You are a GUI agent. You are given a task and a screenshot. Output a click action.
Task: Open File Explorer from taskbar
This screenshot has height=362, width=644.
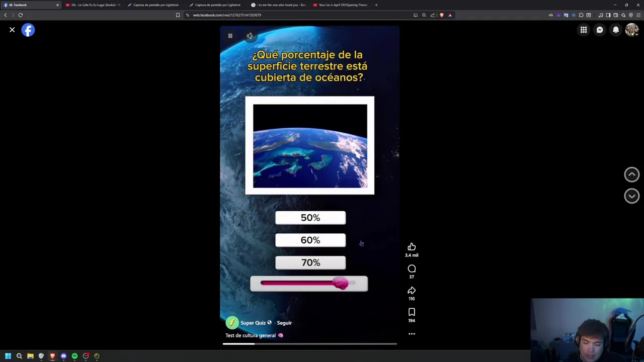[30, 356]
